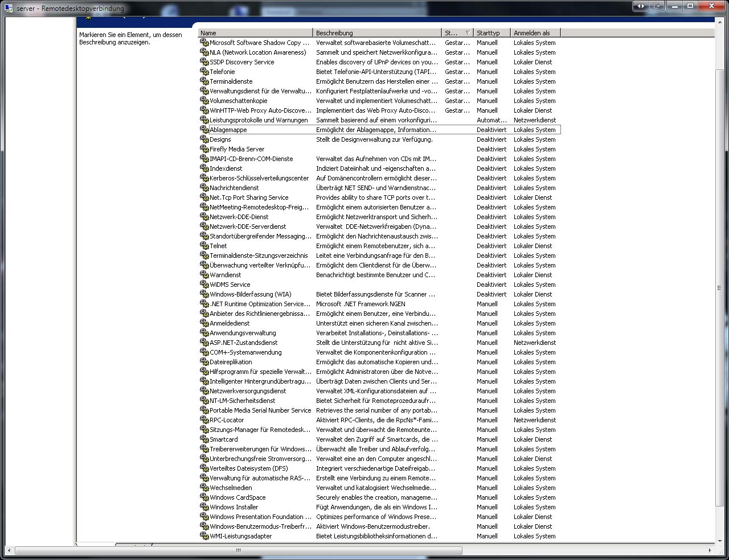Click the status column sort arrow
The image size is (729, 560).
pyautogui.click(x=468, y=33)
